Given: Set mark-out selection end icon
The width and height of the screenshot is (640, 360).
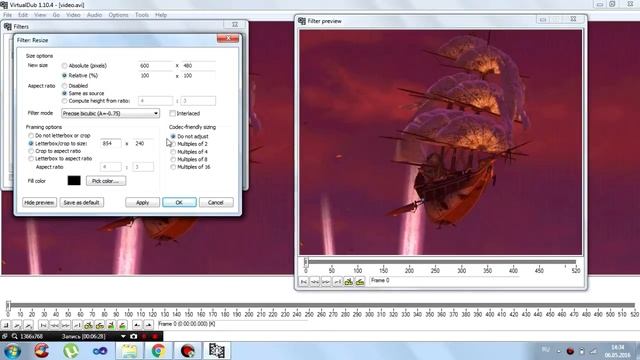Looking at the screenshot, I should click(149, 325).
